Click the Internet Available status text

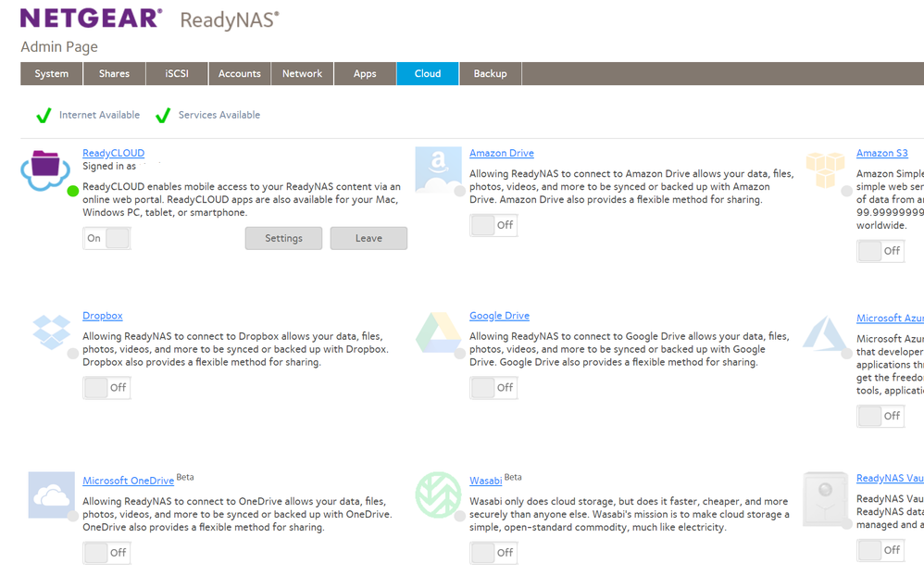[x=100, y=115]
